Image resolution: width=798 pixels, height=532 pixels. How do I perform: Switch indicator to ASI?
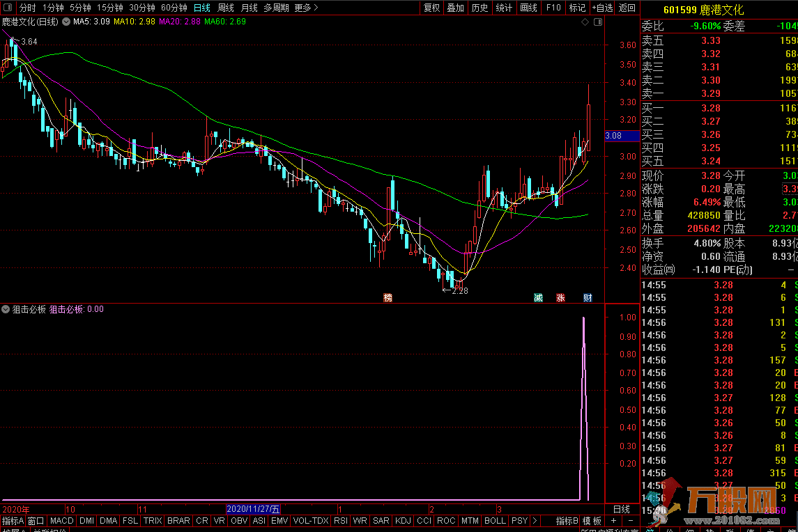pos(259,521)
